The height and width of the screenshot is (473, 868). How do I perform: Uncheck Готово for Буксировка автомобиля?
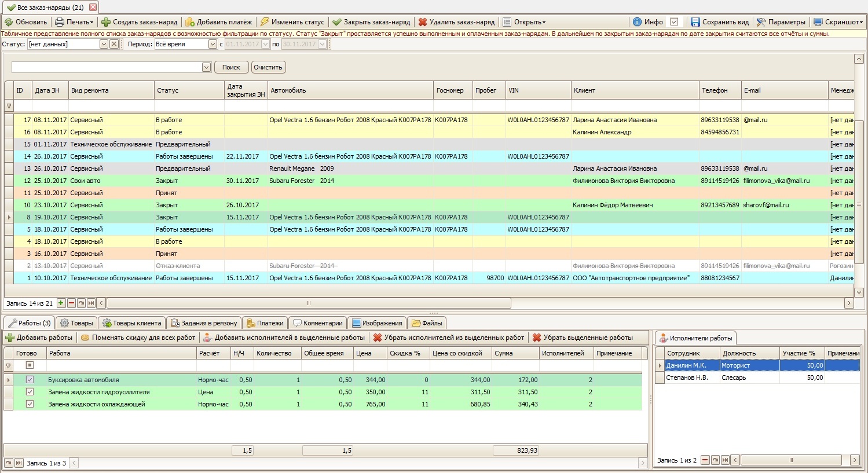coord(30,380)
